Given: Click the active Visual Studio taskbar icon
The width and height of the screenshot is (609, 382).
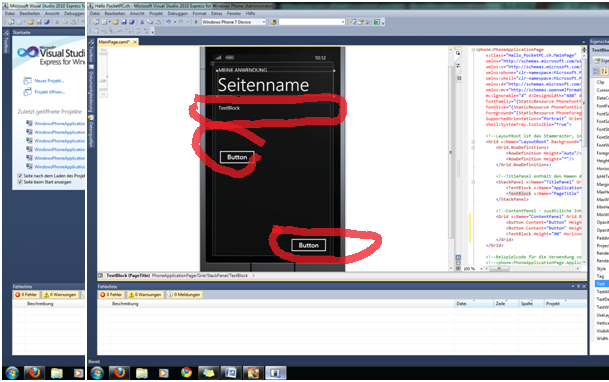Looking at the screenshot, I should (275, 373).
